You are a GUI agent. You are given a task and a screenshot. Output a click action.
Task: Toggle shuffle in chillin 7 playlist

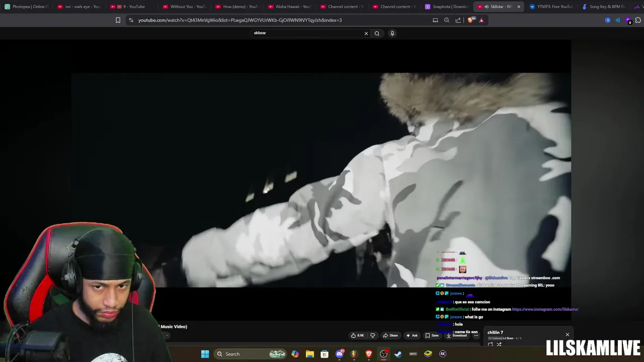pyautogui.click(x=499, y=344)
